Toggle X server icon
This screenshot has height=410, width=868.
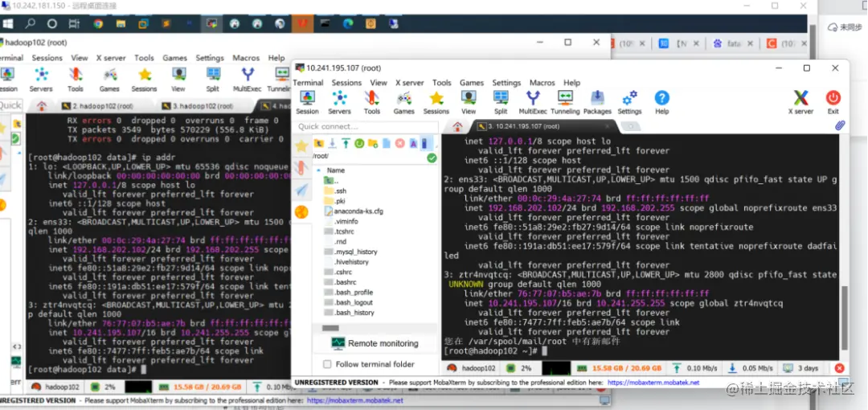(800, 102)
